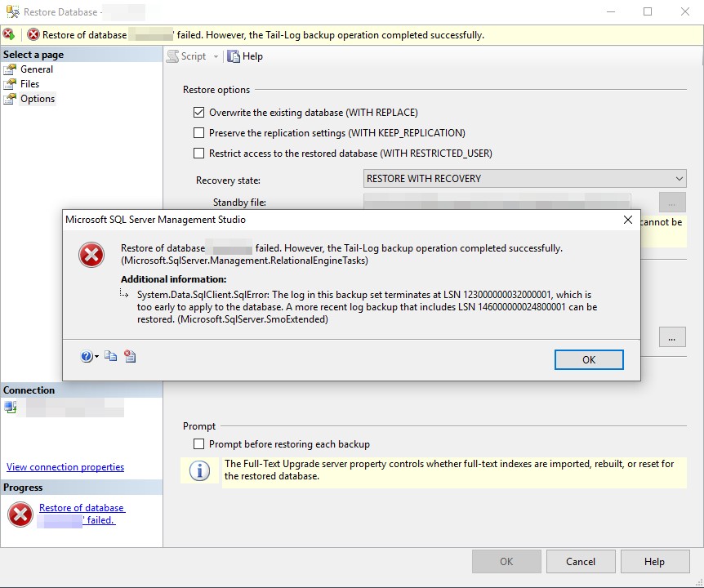Click the Full-Text Upgrade info icon
This screenshot has height=588, width=704.
coord(199,470)
